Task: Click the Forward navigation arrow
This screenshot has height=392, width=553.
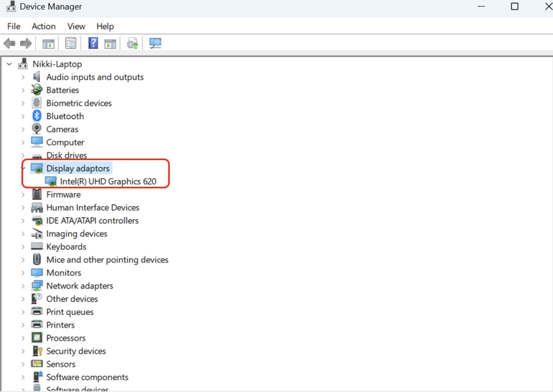Action: pyautogui.click(x=26, y=43)
